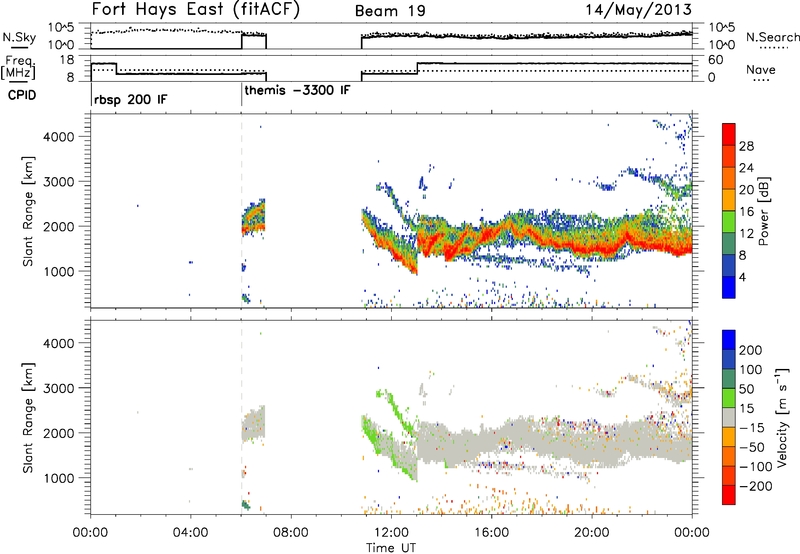The image size is (800, 554).
Task: Click the 'Nave' legend label
Action: (x=760, y=69)
